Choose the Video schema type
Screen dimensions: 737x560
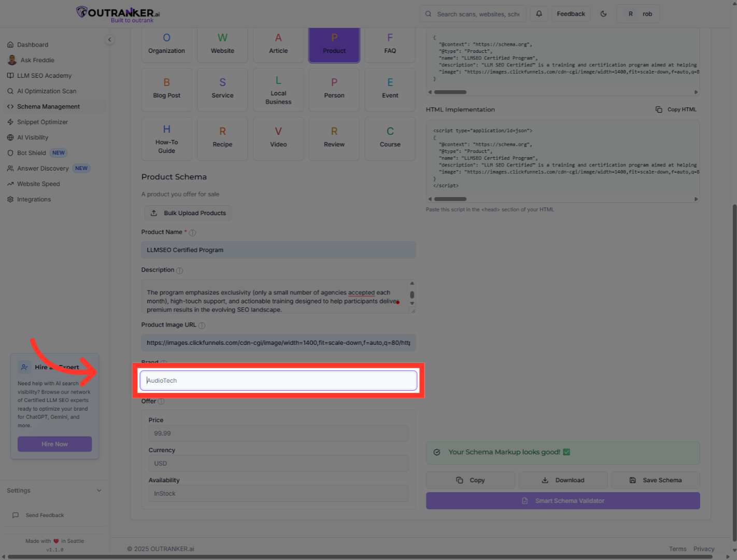tap(278, 139)
